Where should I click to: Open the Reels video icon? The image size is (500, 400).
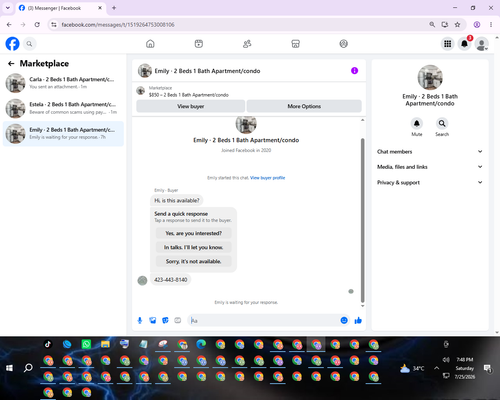(199, 44)
